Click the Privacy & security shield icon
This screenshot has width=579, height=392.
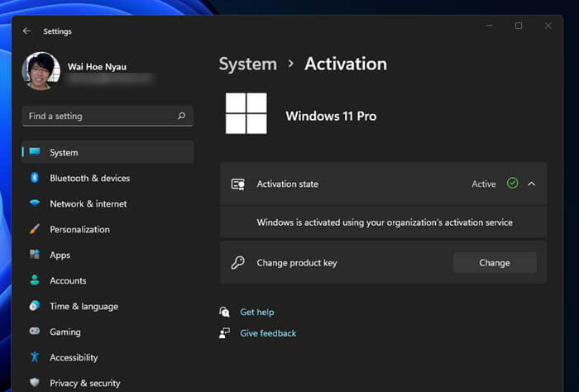pyautogui.click(x=35, y=382)
